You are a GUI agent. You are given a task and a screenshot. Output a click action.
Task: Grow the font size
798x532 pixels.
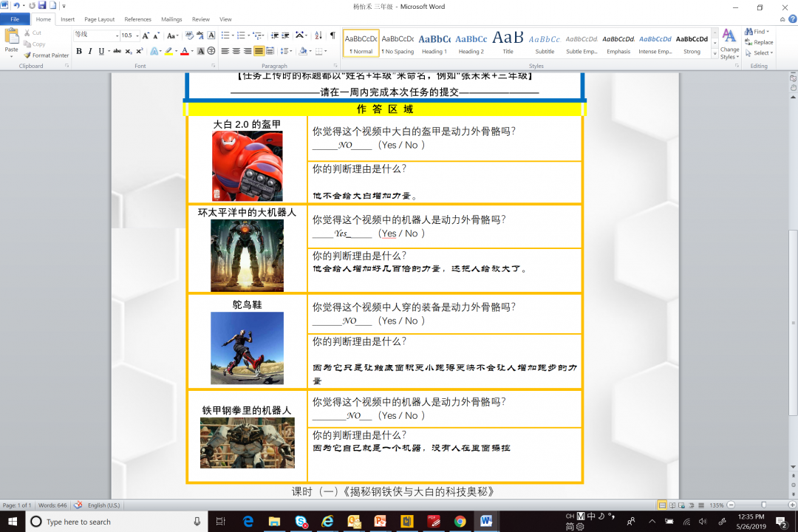click(146, 35)
